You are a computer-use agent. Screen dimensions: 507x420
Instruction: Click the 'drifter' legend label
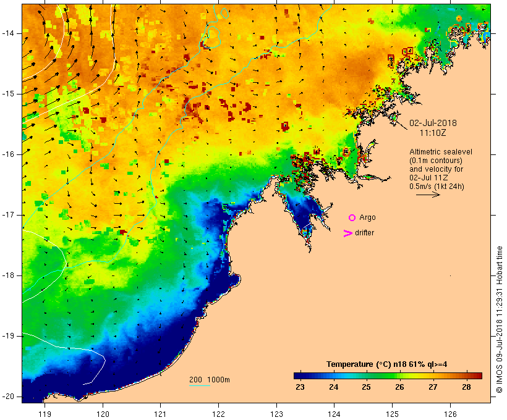click(364, 233)
